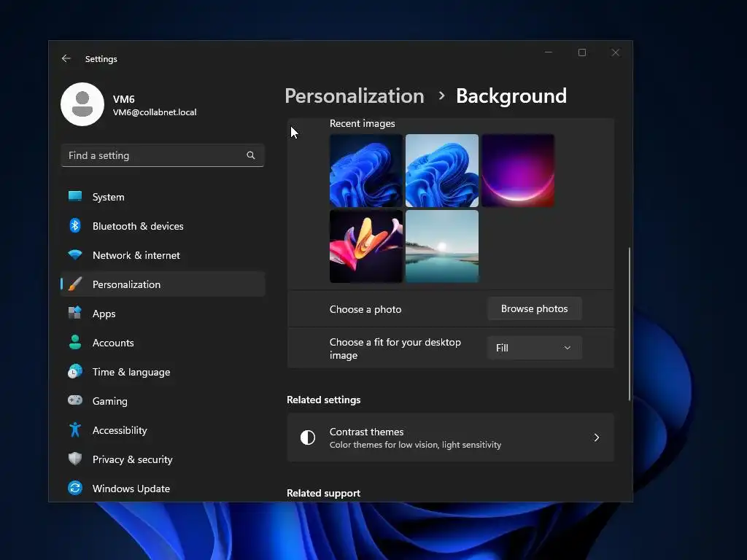Select the System monitor icon
This screenshot has width=747, height=560.
(75, 196)
